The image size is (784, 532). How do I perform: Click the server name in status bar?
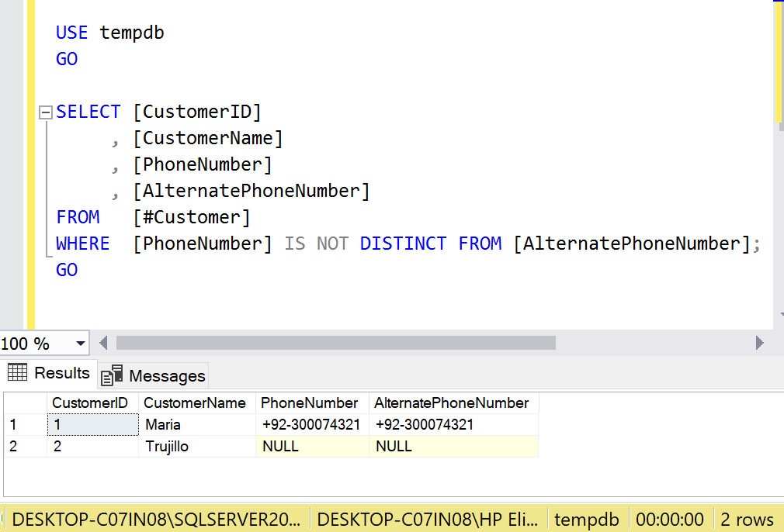[155, 520]
